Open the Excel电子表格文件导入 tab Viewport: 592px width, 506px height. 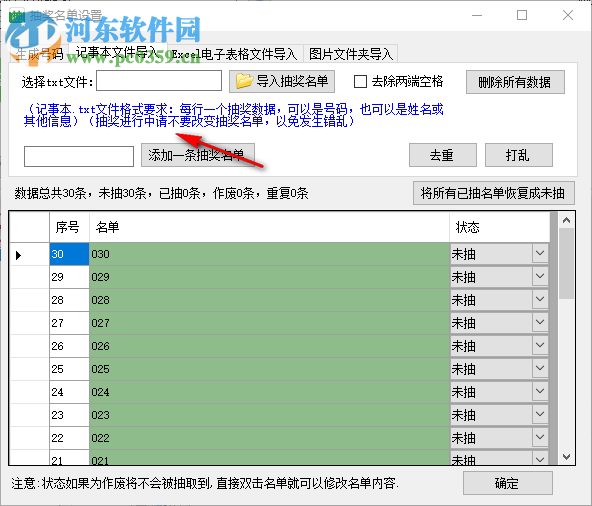[235, 54]
